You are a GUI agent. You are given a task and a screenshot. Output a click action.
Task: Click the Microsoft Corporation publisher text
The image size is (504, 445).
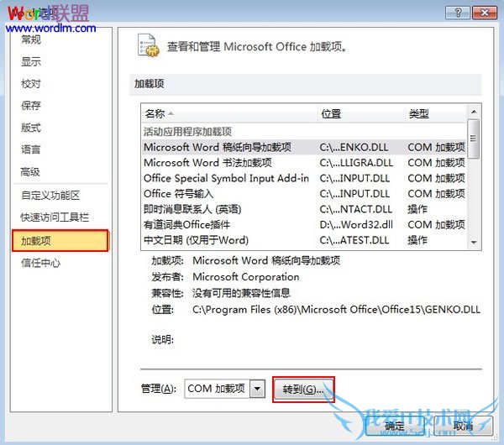[246, 276]
